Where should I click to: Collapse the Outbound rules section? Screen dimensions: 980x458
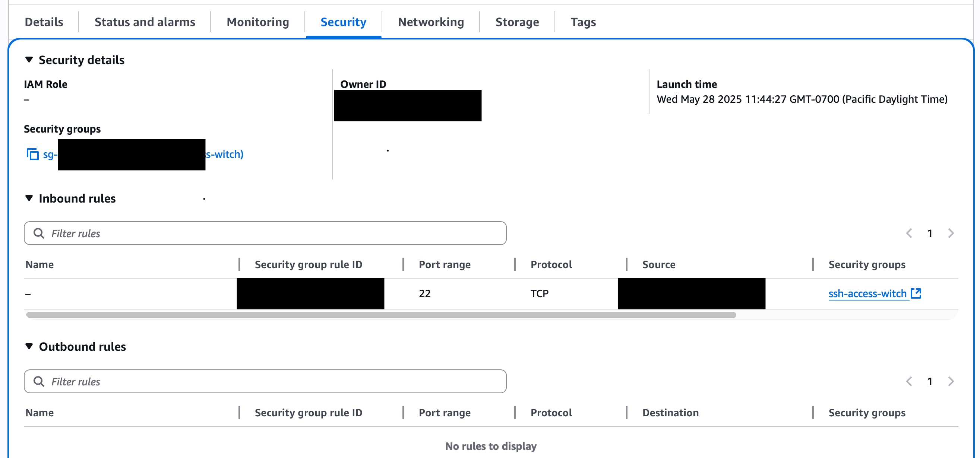[29, 347]
